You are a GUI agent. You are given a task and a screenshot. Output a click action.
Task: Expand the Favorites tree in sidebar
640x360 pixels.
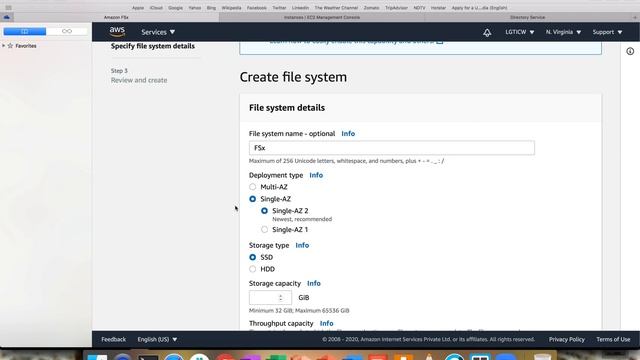(x=4, y=46)
